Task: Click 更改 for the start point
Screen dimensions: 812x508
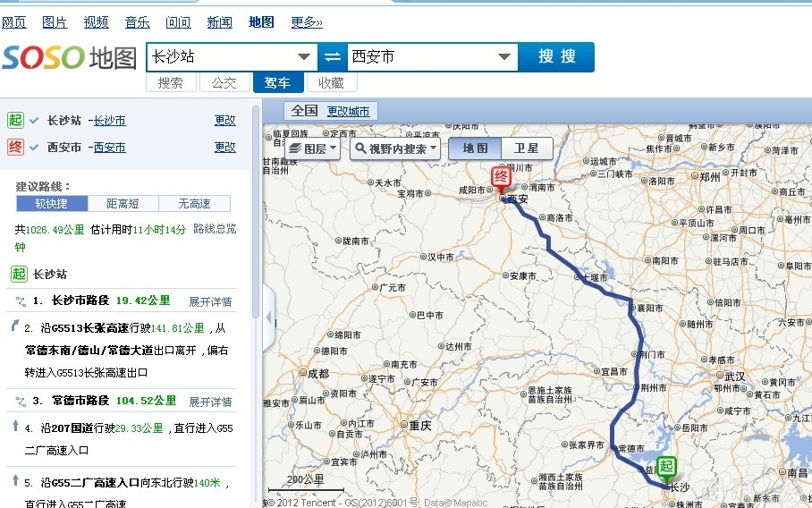Action: tap(224, 121)
